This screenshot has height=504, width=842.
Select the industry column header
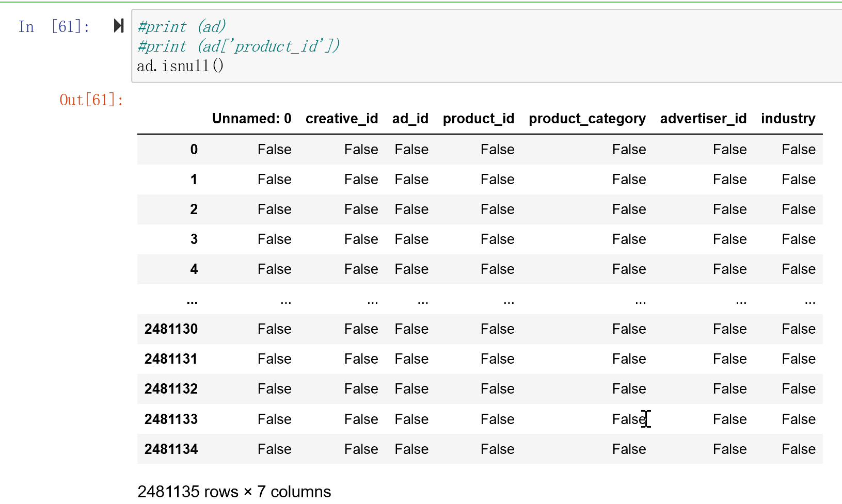coord(788,119)
